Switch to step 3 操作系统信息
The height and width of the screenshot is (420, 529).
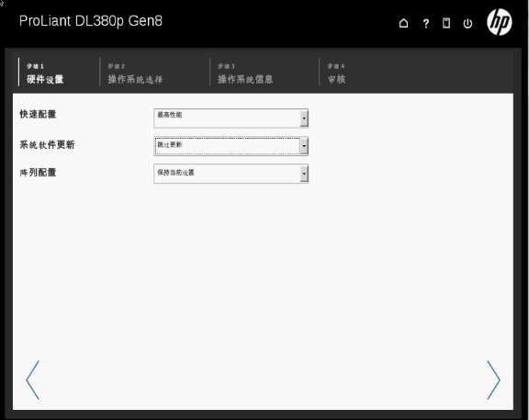[x=245, y=73]
